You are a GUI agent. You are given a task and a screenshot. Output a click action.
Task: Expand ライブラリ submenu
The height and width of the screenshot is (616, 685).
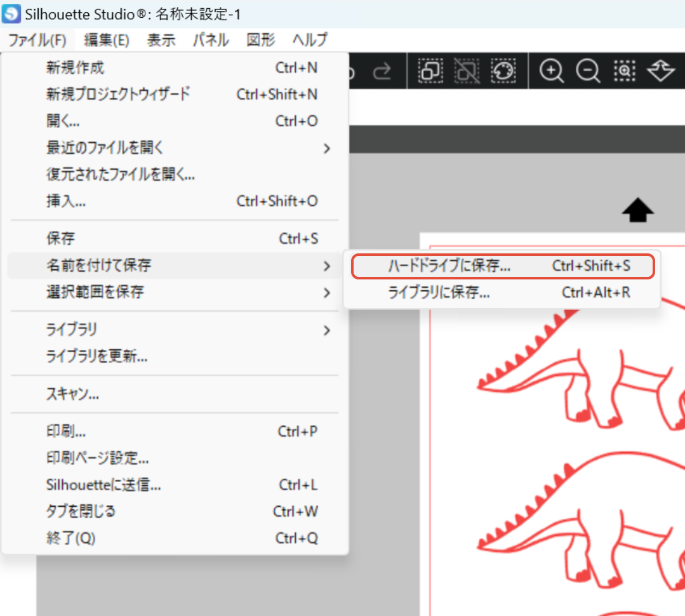pos(175,330)
